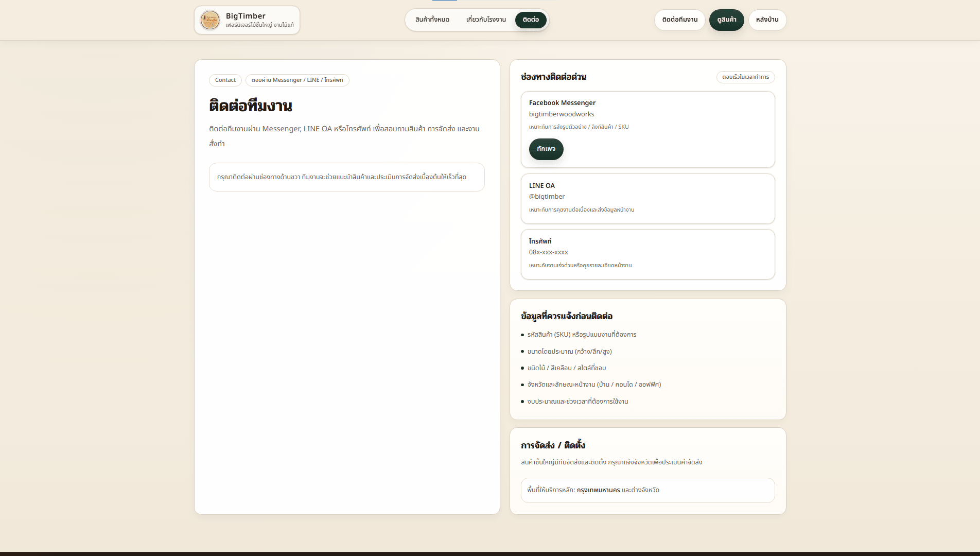Screen dimensions: 980x556
Task: Click the เหมาะกับการส่งรูปตัวอย่าง Messenger note
Action: (579, 127)
